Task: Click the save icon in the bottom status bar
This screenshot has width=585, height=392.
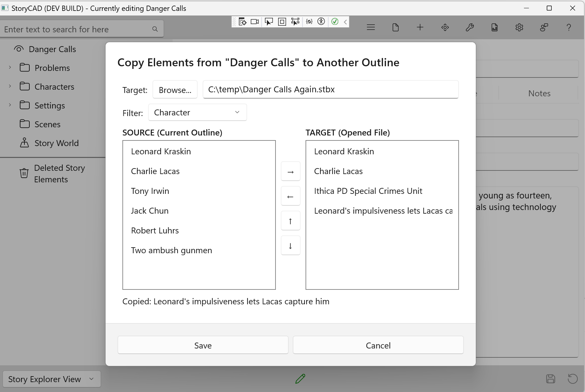Action: pos(550,379)
